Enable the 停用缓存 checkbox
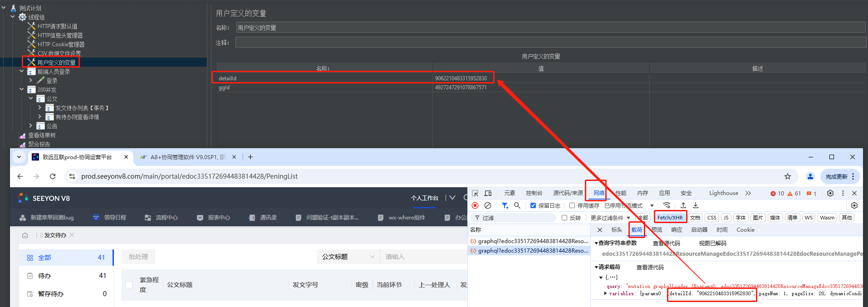 click(572, 205)
